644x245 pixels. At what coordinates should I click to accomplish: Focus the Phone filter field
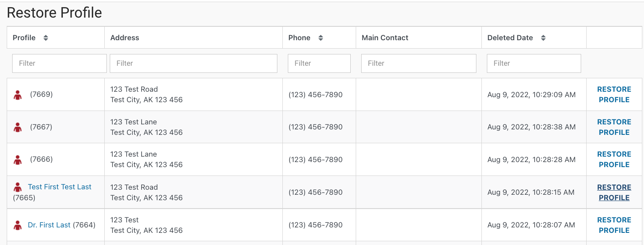[x=319, y=63]
